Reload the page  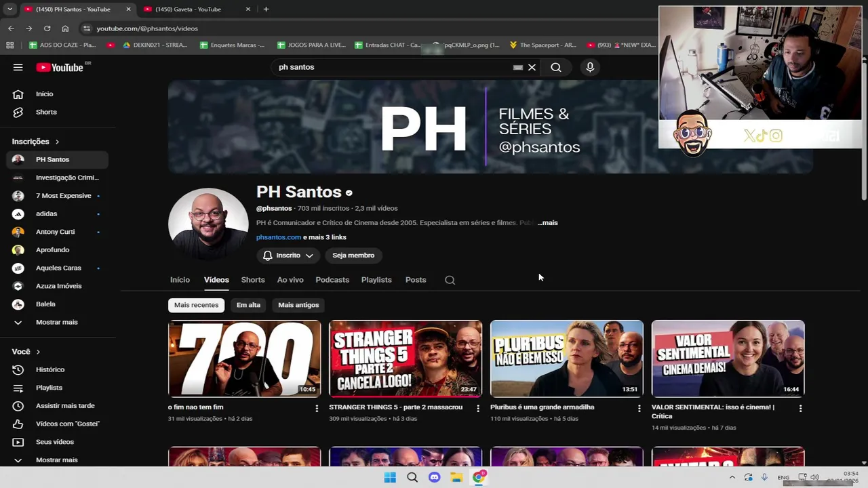47,28
